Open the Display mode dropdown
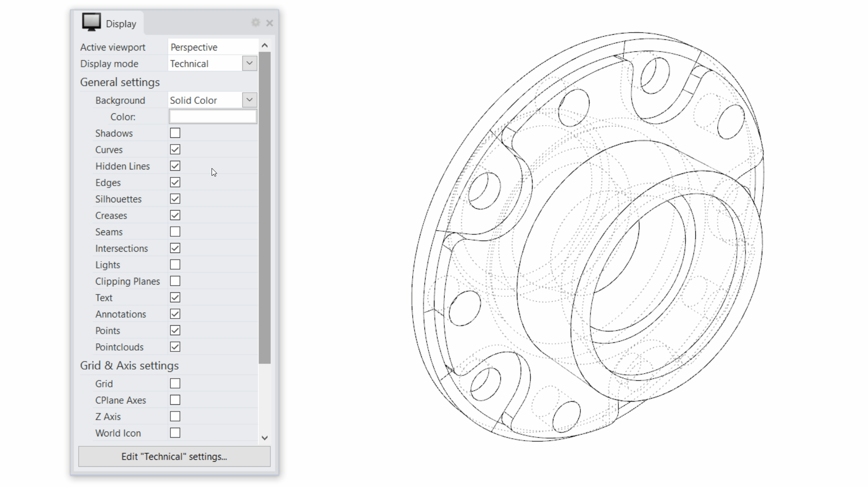The width and height of the screenshot is (868, 487). click(x=249, y=64)
